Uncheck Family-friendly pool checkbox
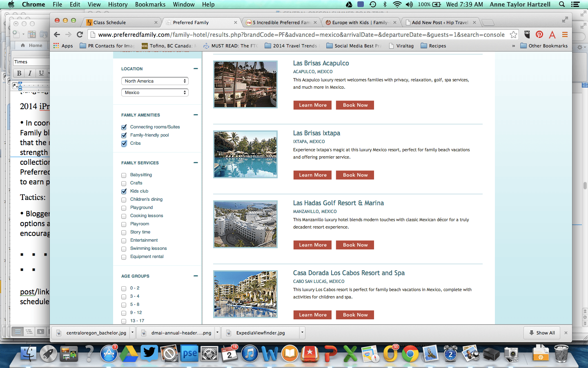Screen dimensions: 588x368 (x=124, y=135)
